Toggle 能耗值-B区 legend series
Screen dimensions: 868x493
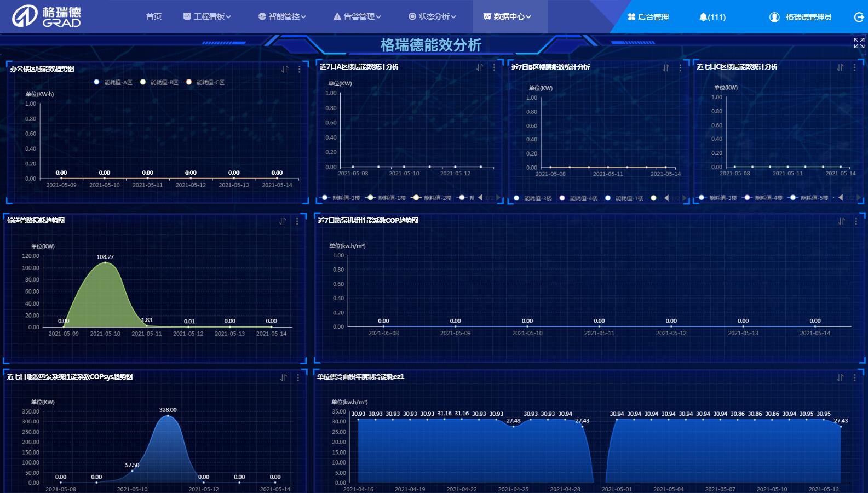(x=158, y=82)
